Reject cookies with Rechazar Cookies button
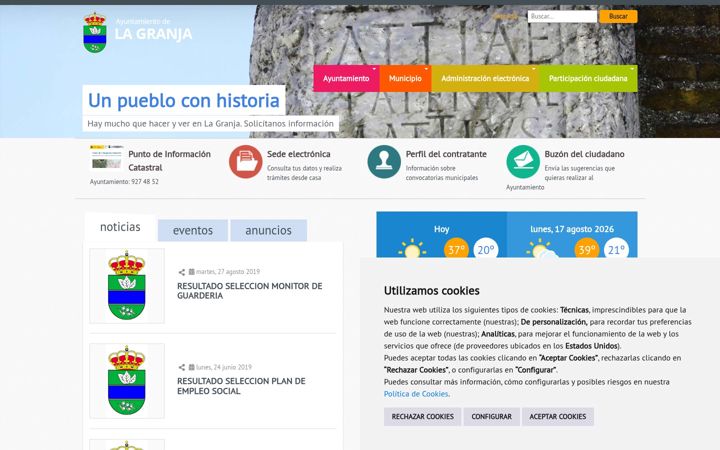Image resolution: width=720 pixels, height=450 pixels. (x=422, y=416)
